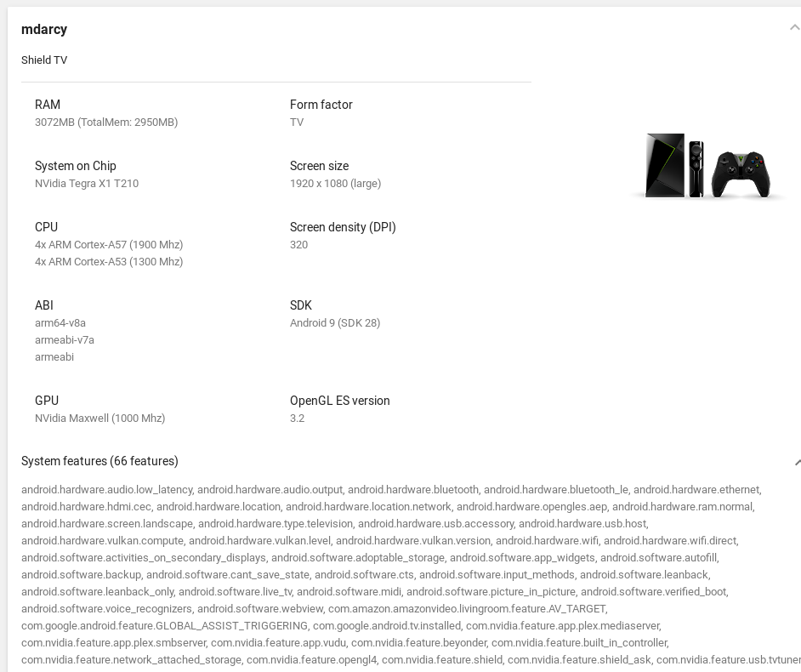Click com.nvidia.feature.app.vudu feature
The width and height of the screenshot is (801, 672).
278,642
